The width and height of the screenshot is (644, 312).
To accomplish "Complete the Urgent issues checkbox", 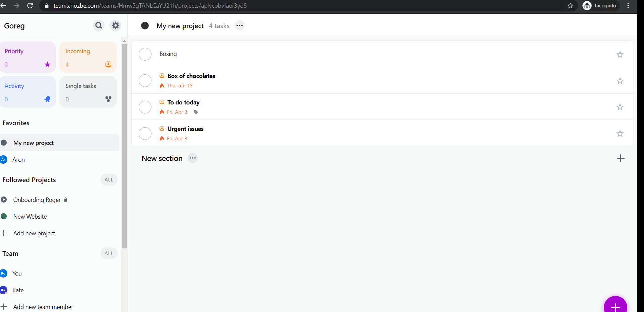I will pos(145,134).
